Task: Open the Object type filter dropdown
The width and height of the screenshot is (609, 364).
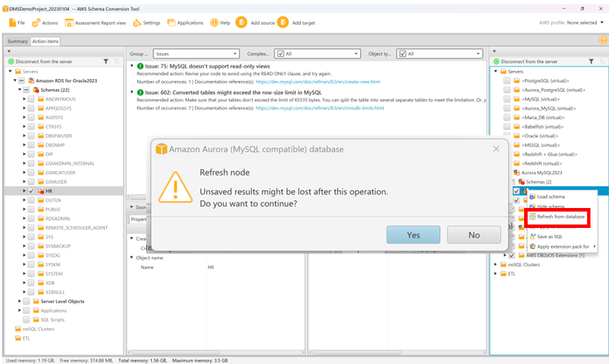Action: (440, 54)
